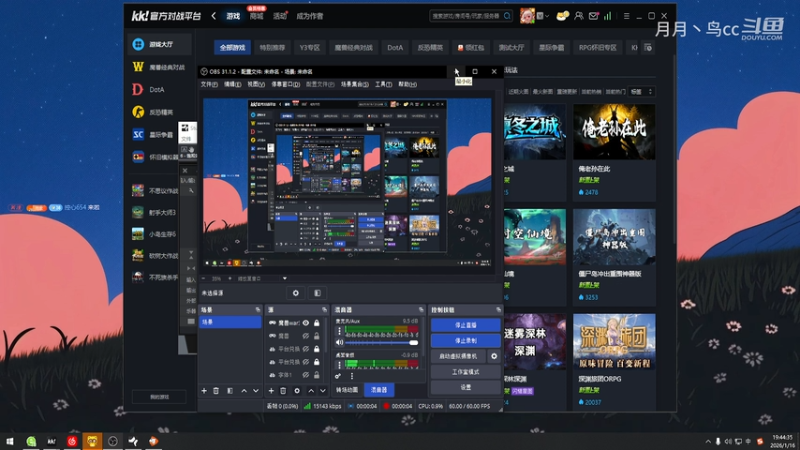This screenshot has height=450, width=800.
Task: Click Aux audio level meter bar
Action: click(382, 330)
